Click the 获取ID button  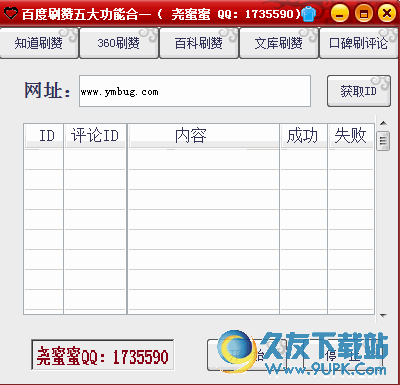[x=359, y=91]
